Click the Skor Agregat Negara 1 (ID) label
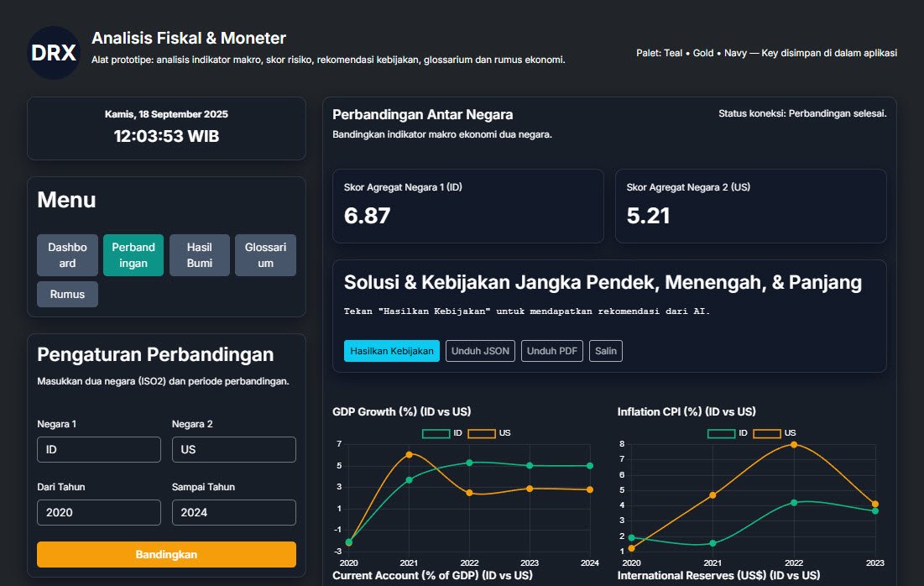This screenshot has width=924, height=586. (x=403, y=187)
